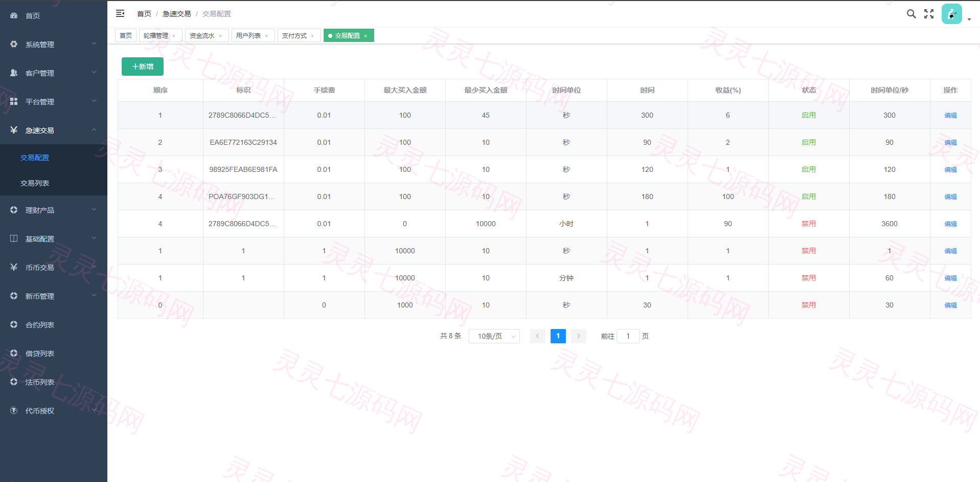Screen dimensions: 980x482
Task: Click the 收益(%) column header
Action: 728,90
